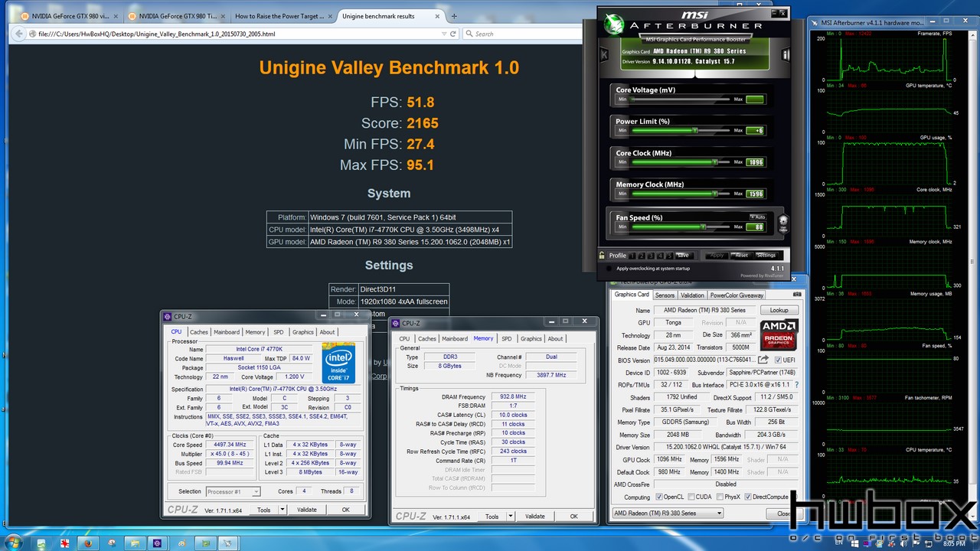Click the Core Clock value box 1096
This screenshot has width=980, height=551.
click(755, 162)
